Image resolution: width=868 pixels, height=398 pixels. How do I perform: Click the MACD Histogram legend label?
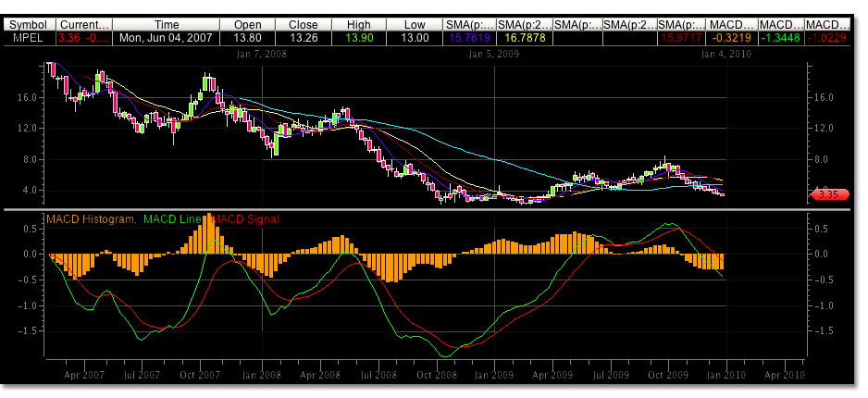(x=91, y=219)
